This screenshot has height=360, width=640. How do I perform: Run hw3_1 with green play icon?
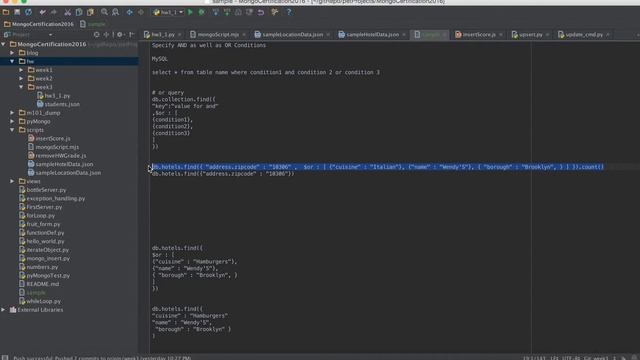coord(190,12)
